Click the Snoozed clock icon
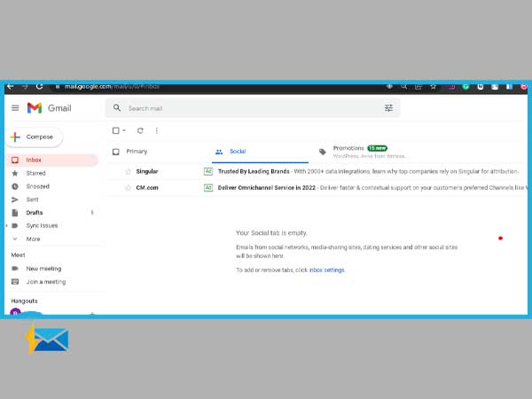The image size is (532, 399). [x=15, y=186]
